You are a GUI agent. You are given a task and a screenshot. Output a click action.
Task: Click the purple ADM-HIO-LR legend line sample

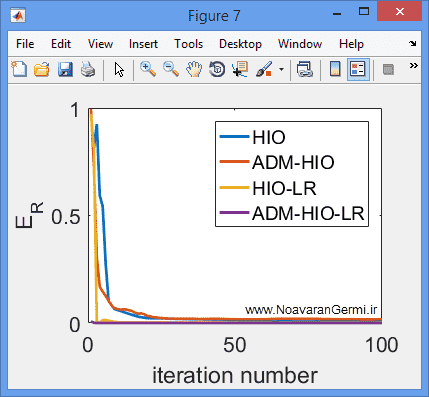235,213
